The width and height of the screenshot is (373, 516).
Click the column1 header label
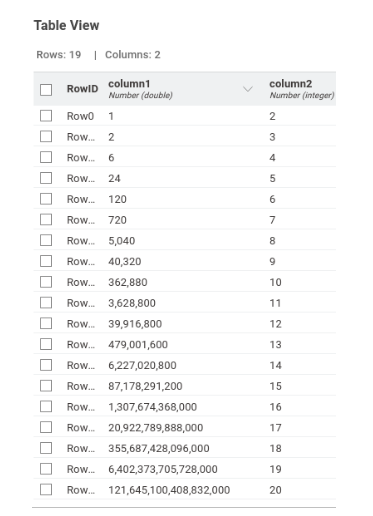point(129,84)
